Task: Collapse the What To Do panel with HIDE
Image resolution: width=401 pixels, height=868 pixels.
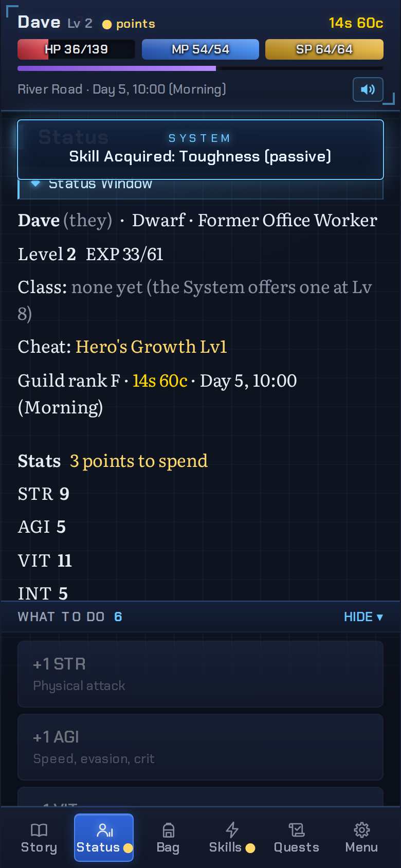Action: click(x=363, y=617)
